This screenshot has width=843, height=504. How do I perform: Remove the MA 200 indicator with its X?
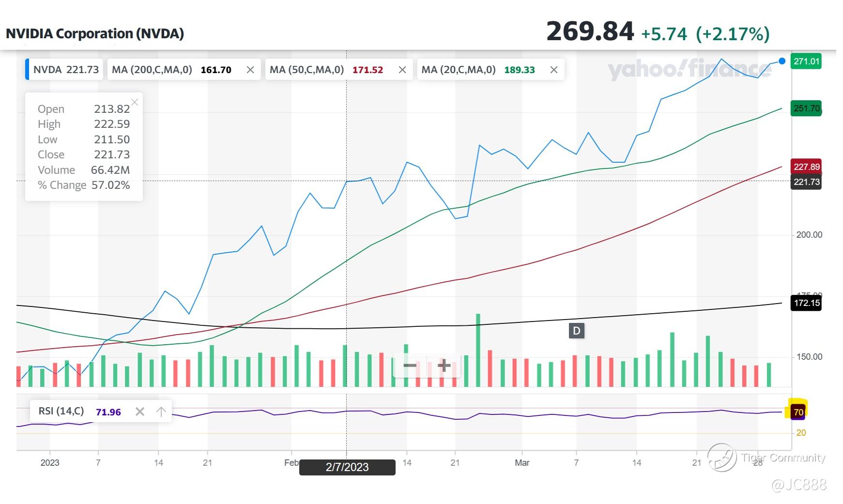tap(250, 70)
